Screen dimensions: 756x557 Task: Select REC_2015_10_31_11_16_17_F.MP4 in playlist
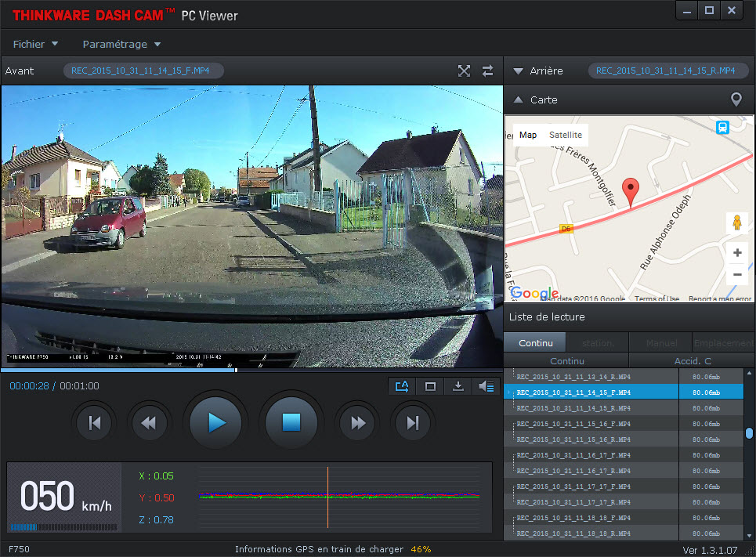624,455
